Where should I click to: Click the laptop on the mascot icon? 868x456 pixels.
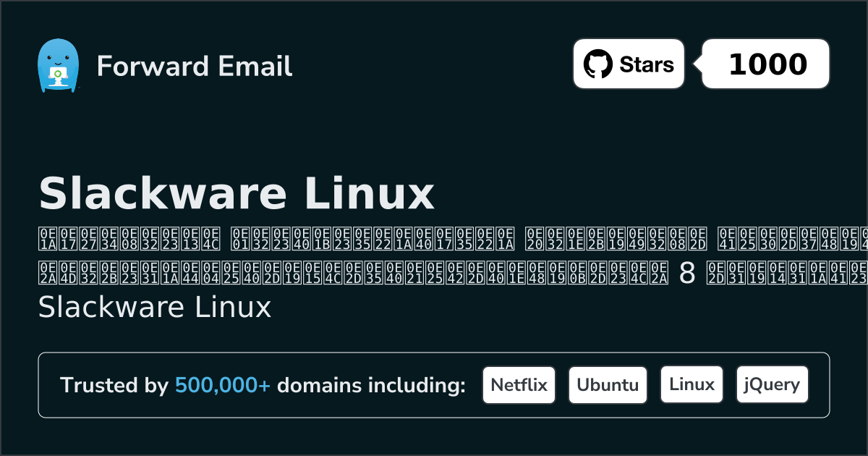coord(59,72)
